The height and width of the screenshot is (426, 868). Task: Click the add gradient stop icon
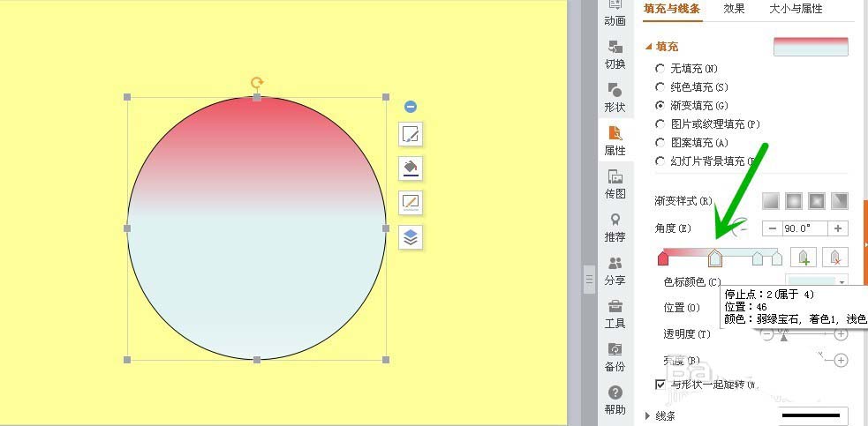pyautogui.click(x=802, y=258)
